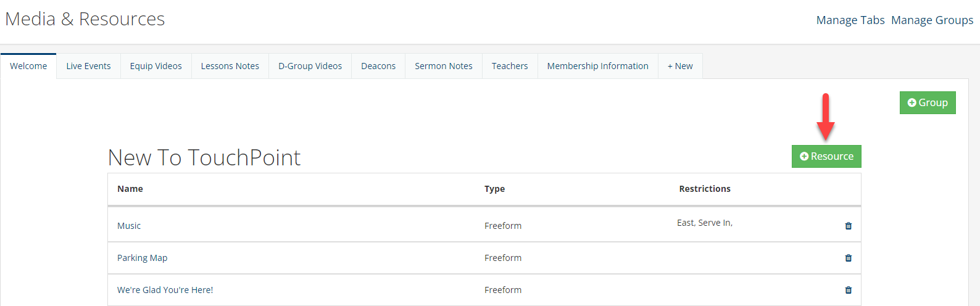Delete the Music resource with trash icon
Screen dimensions: 980x306
click(848, 226)
